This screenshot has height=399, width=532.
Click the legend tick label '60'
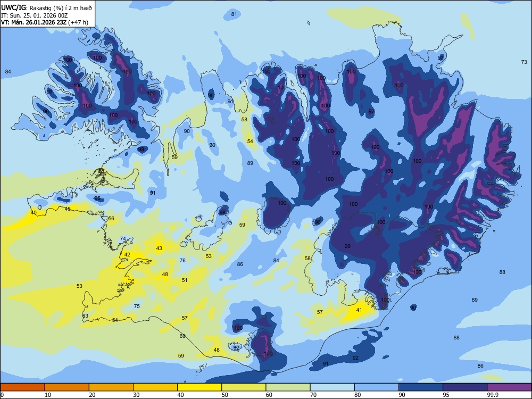pyautogui.click(x=269, y=395)
